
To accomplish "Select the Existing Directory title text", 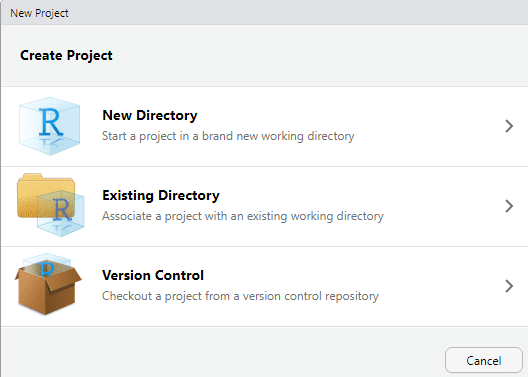I will (x=161, y=196).
